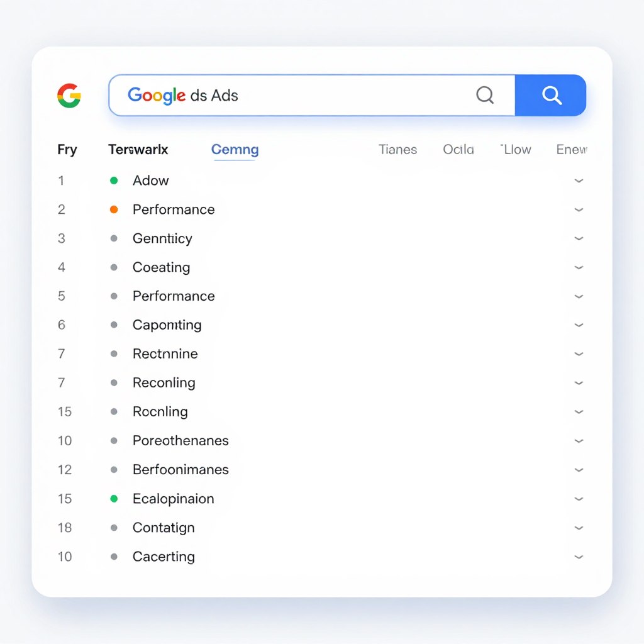Viewport: 644px width, 644px height.
Task: Click the Ocila column header
Action: [x=458, y=150]
